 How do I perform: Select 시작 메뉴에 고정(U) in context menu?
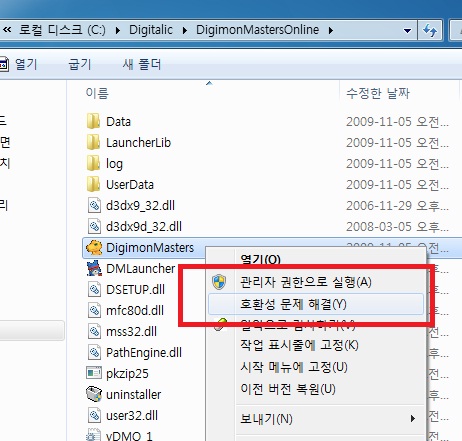(294, 367)
